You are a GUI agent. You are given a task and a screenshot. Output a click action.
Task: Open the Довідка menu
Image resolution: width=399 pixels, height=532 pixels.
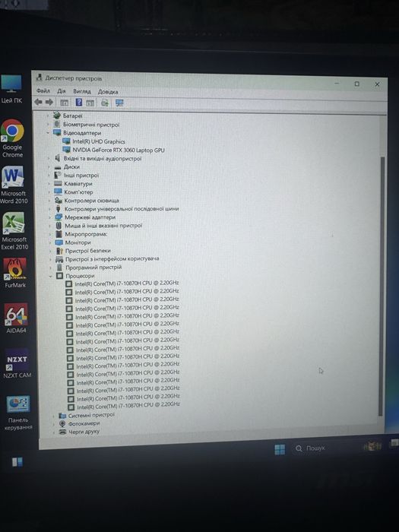[x=108, y=92]
